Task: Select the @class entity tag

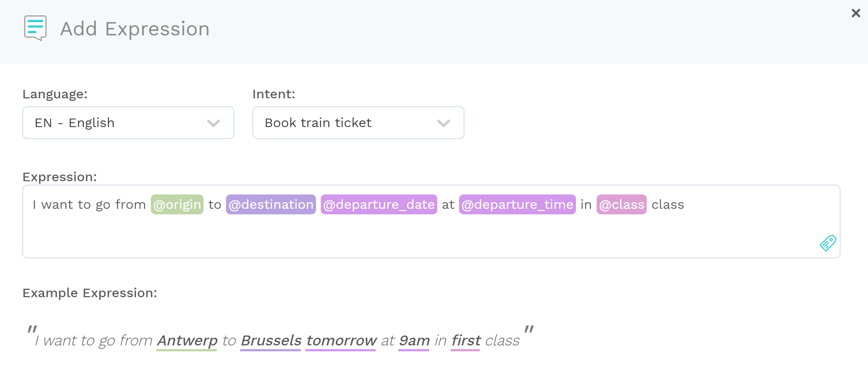Action: [622, 204]
